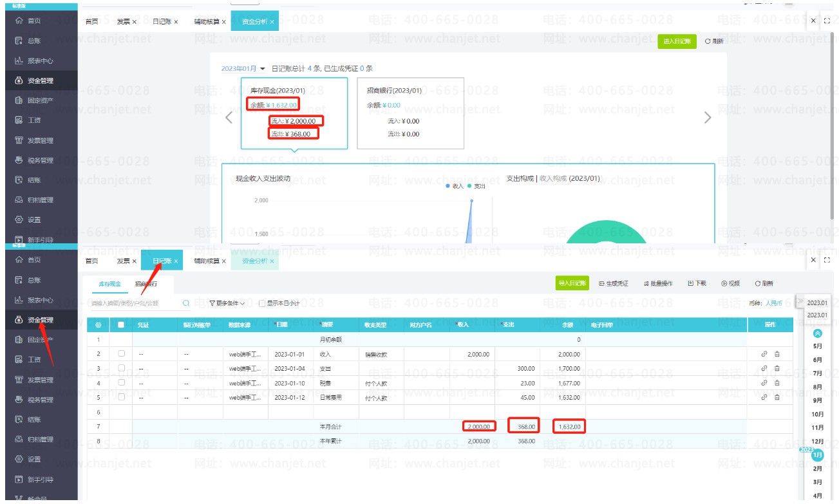Screen dimensions: 839x504
Task: Click the green 进入日记账 button
Action: click(x=677, y=41)
